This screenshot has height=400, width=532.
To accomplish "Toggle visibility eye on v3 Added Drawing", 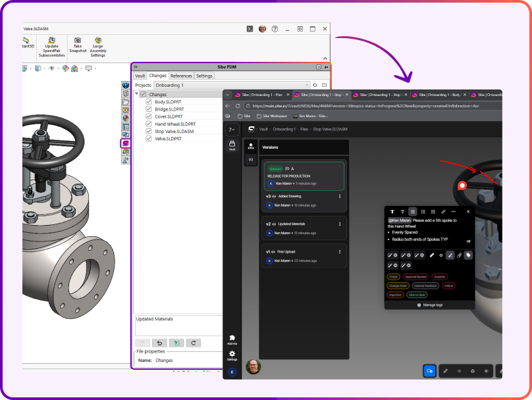I will pos(274,196).
